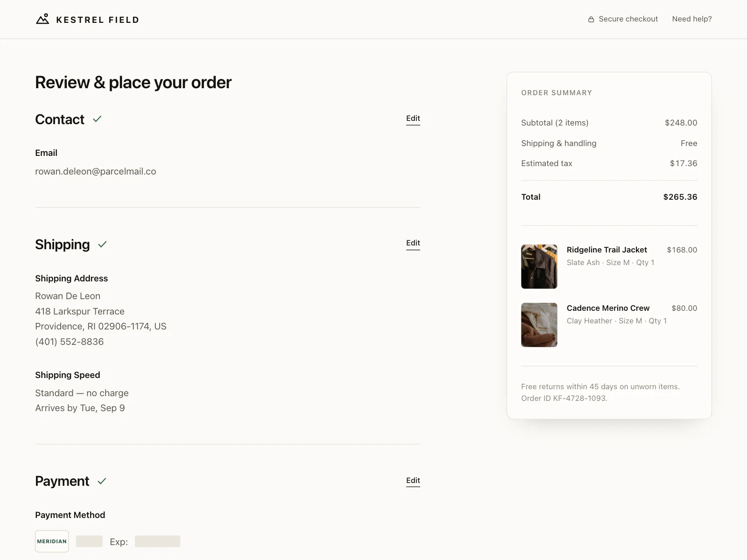The height and width of the screenshot is (560, 747).
Task: Click the Payment section checkmark icon
Action: pyautogui.click(x=102, y=481)
